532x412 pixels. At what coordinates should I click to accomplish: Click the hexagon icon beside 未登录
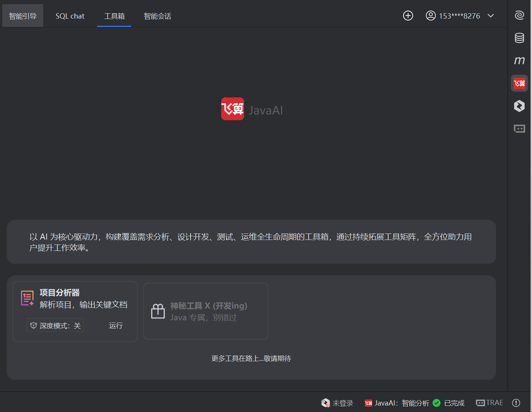tap(325, 403)
